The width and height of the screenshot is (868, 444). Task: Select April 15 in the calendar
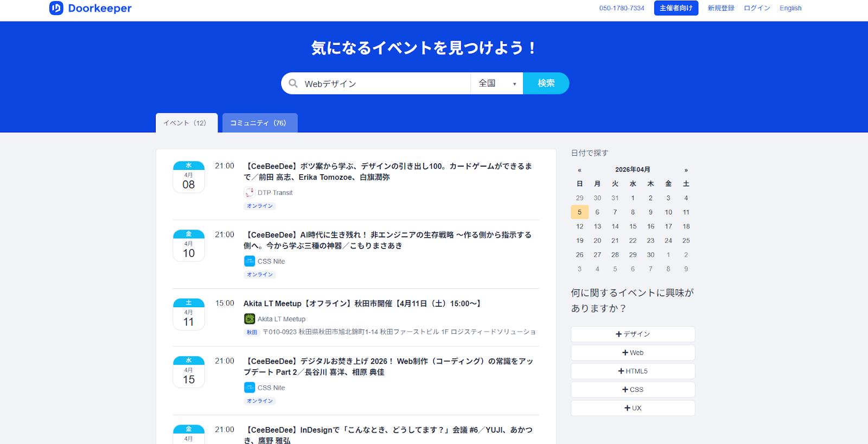[x=633, y=226]
